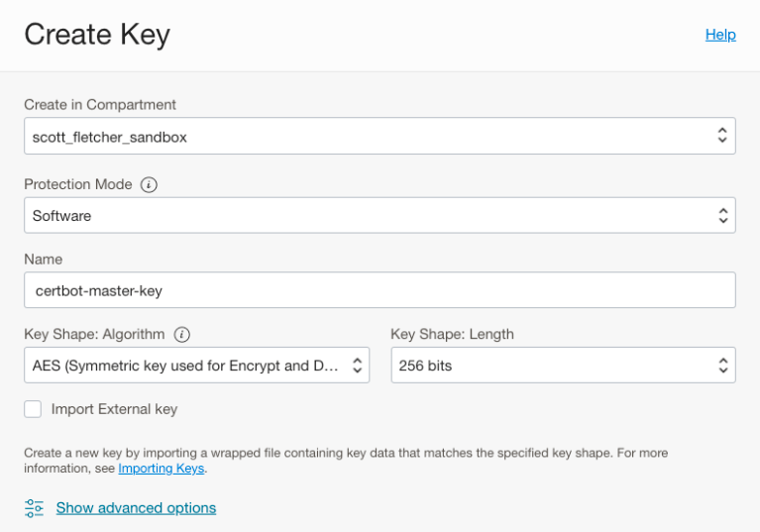Click the sliders icon beside advanced options
Image resolution: width=760 pixels, height=532 pixels.
[x=35, y=508]
